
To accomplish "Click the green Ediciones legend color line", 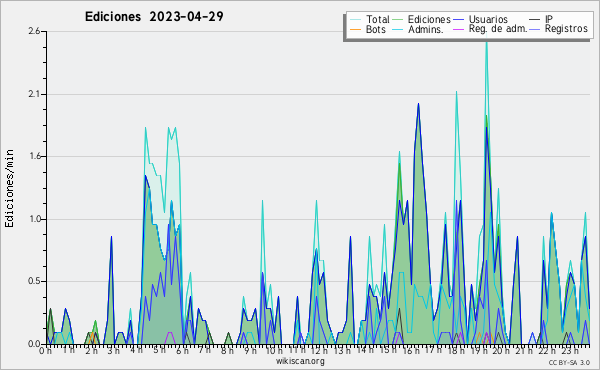I will click(x=398, y=20).
